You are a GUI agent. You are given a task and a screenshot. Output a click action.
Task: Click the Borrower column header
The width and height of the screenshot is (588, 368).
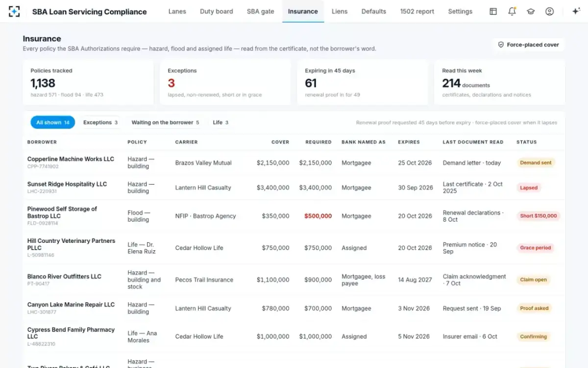(42, 142)
